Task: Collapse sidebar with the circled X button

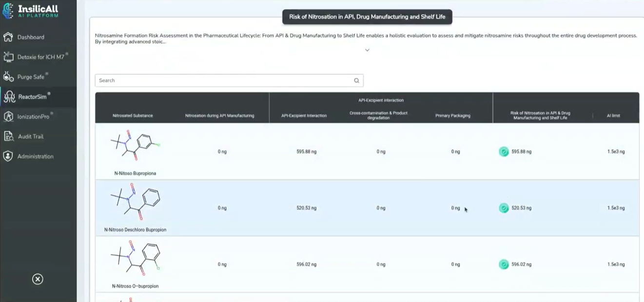Action: pos(38,279)
